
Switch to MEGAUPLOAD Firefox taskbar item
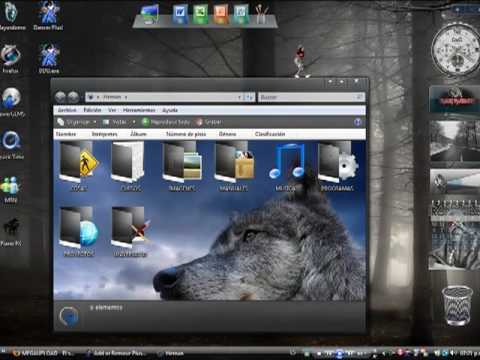(x=42, y=353)
